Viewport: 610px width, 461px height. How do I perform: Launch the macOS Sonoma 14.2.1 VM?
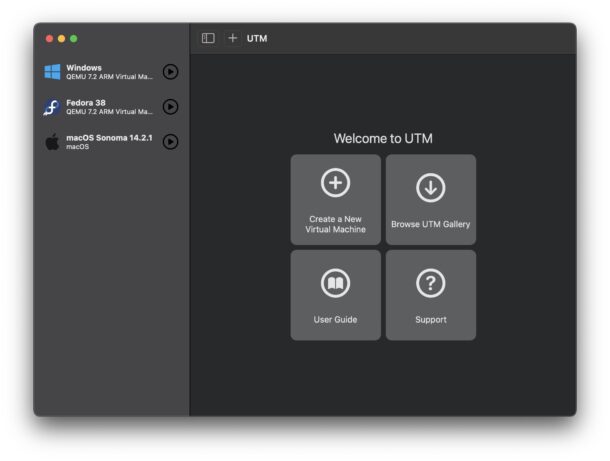click(170, 142)
